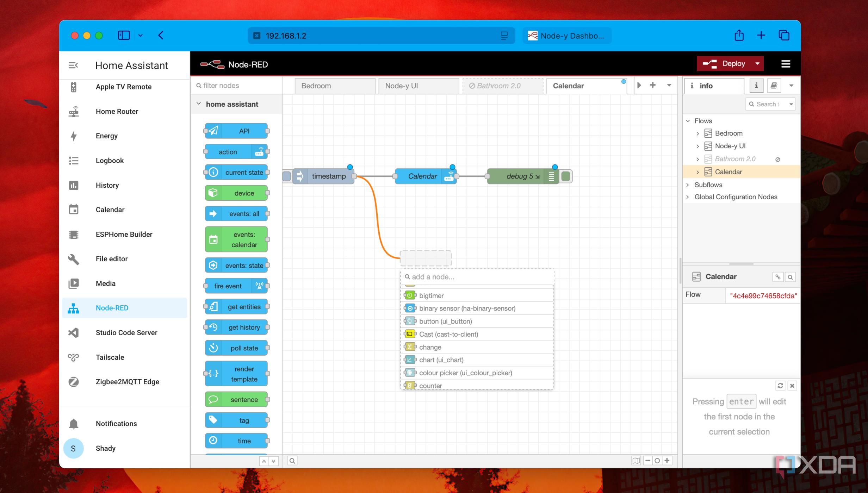Show the Safari tab overview icon
This screenshot has width=868, height=493.
(x=784, y=35)
